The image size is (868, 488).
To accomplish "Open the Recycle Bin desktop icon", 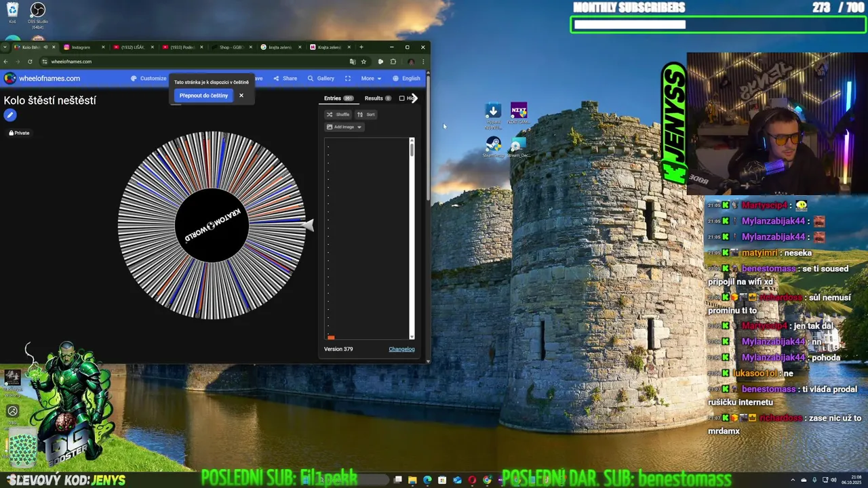I will point(12,12).
